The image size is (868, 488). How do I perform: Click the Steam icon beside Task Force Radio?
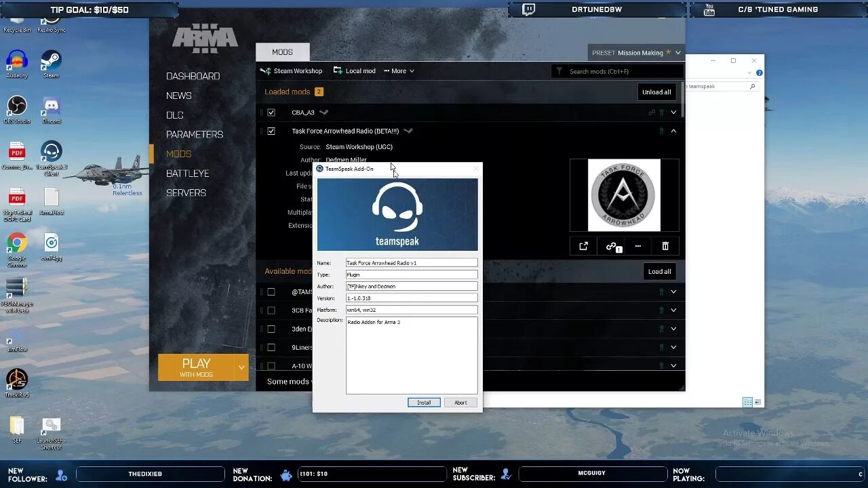(x=408, y=131)
